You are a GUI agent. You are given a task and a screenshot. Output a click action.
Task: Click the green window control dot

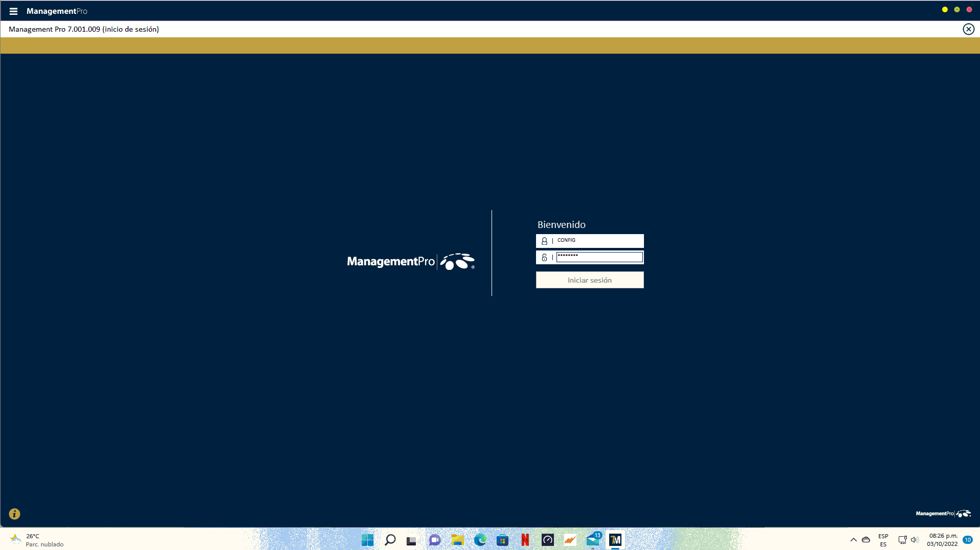(957, 10)
